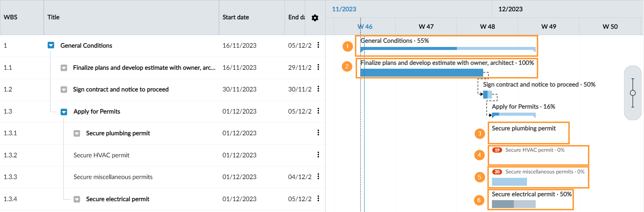Sort by the Start date column header
The width and height of the screenshot is (644, 212).
[235, 17]
